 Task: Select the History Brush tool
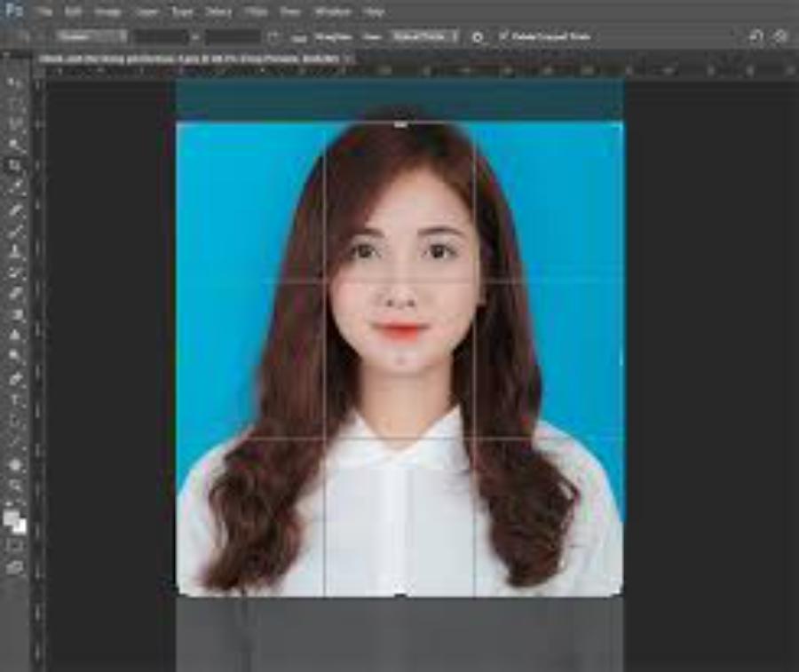15,273
